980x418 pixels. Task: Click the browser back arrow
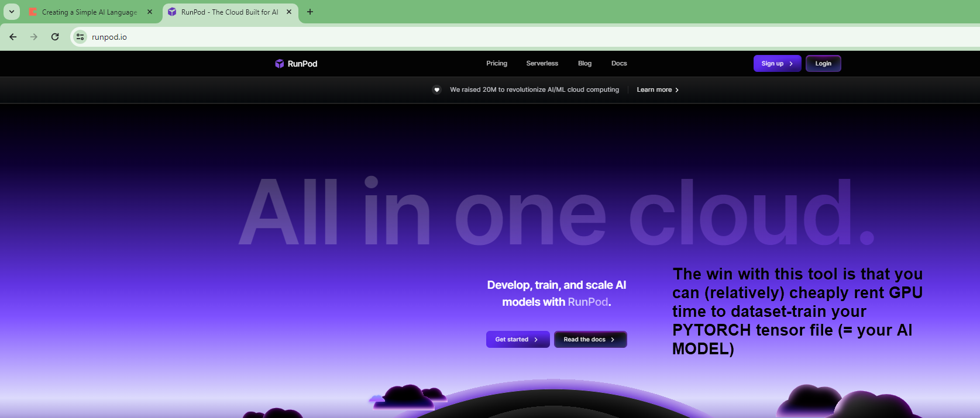13,37
